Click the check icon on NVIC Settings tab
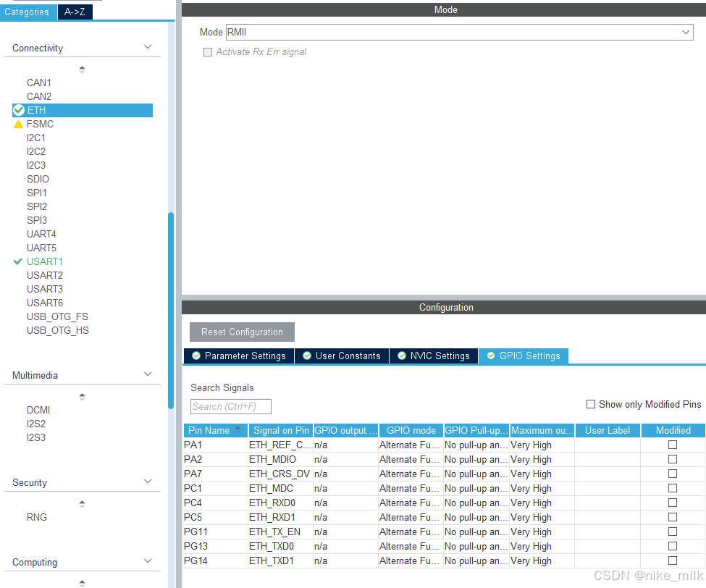The image size is (706, 588). 400,356
